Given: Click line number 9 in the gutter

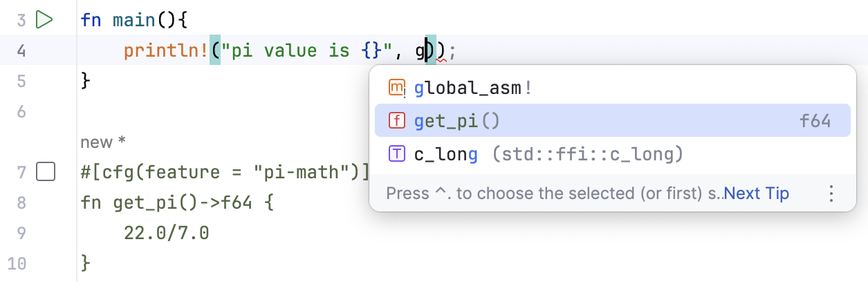Looking at the screenshot, I should (x=21, y=233).
